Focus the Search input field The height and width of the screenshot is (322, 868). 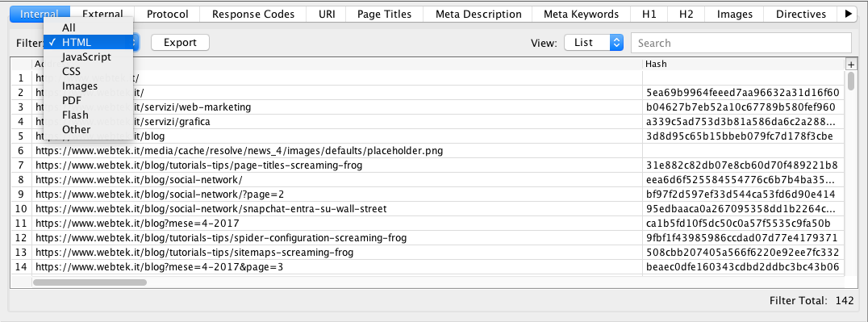click(x=741, y=43)
